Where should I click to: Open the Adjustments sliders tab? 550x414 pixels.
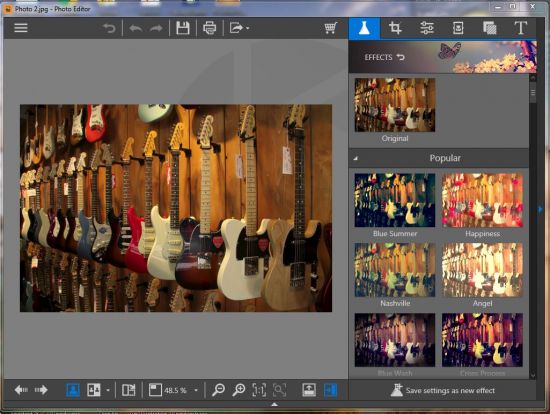point(427,28)
